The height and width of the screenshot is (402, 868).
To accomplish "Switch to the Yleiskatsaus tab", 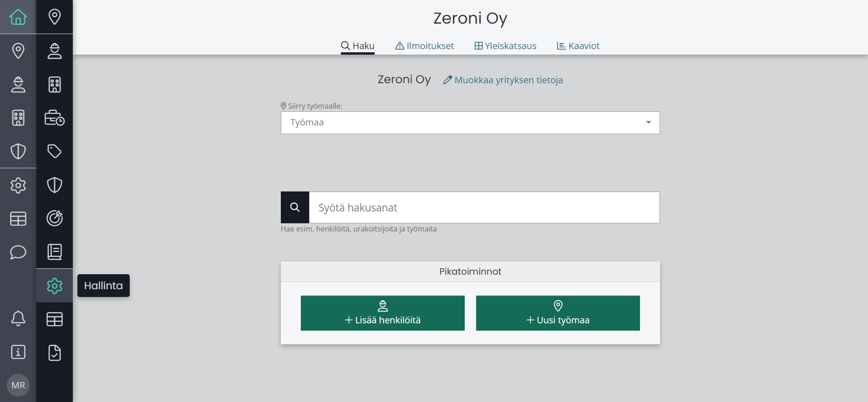I will point(505,46).
